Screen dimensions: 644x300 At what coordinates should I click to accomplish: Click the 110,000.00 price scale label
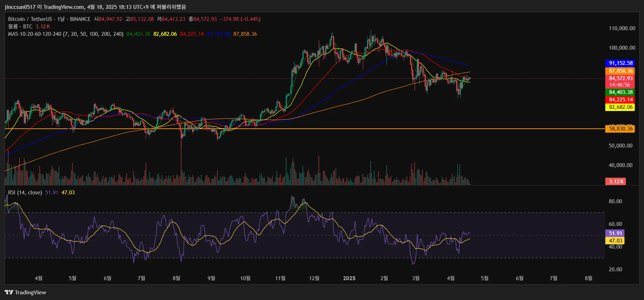click(622, 28)
